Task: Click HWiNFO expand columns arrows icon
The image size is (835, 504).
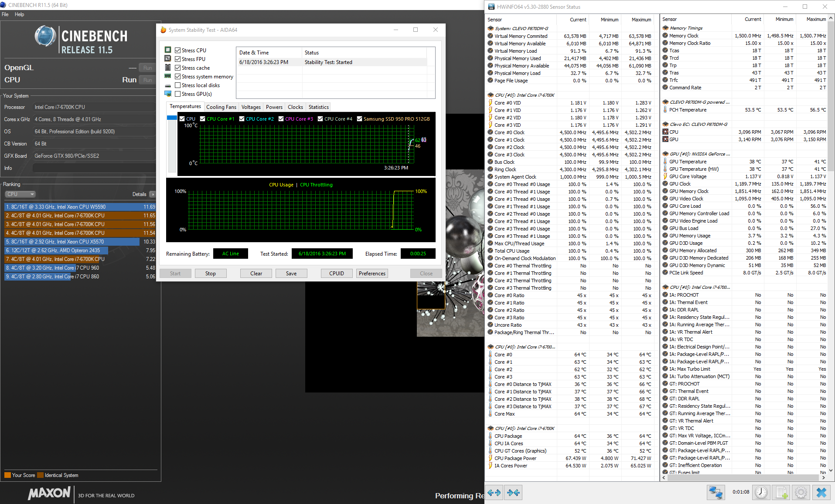Action: pyautogui.click(x=494, y=493)
